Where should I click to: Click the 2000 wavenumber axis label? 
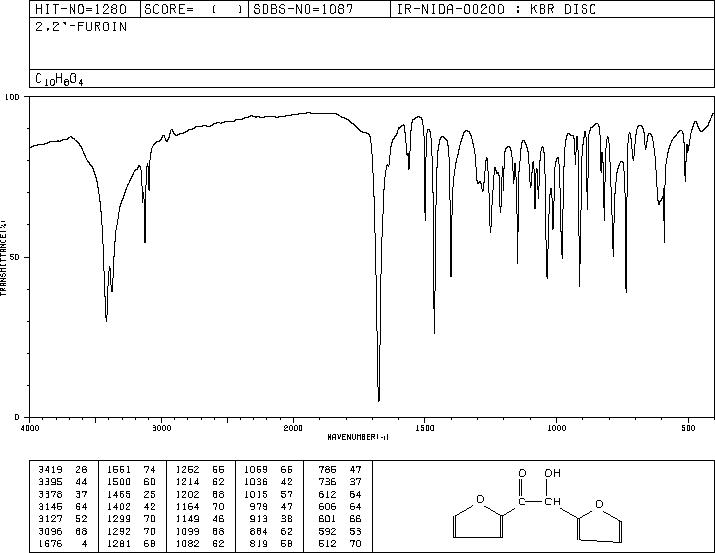293,428
